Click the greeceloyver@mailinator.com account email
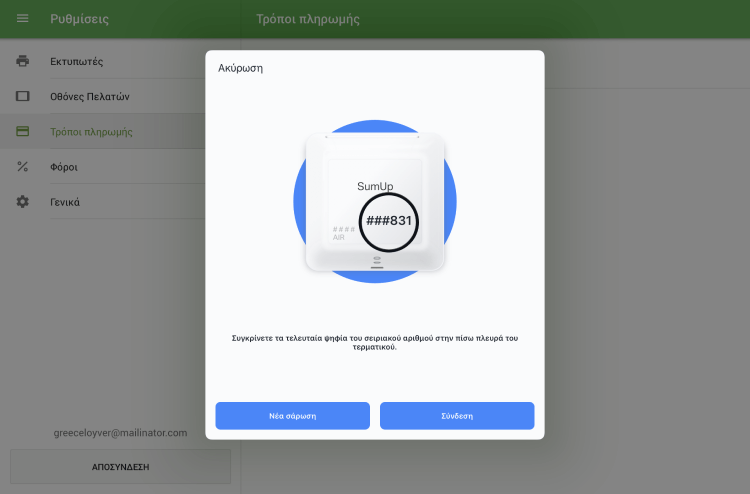 click(x=120, y=433)
